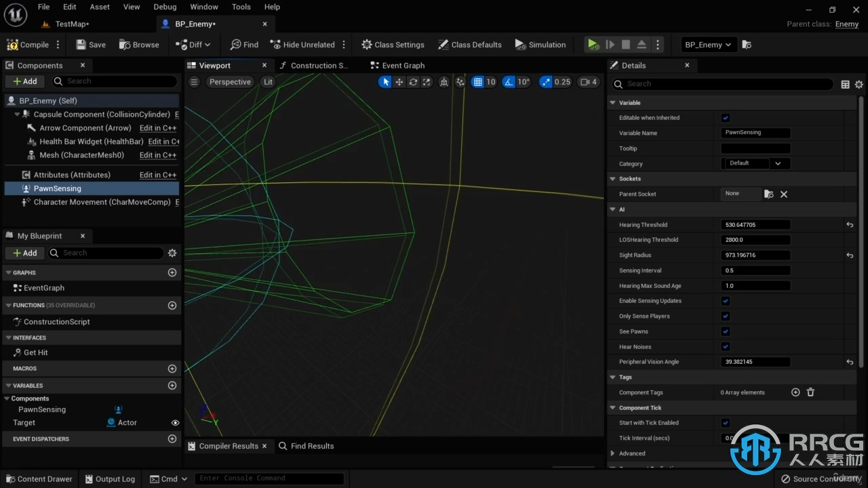
Task: Reset Sight Radius to default
Action: point(850,256)
